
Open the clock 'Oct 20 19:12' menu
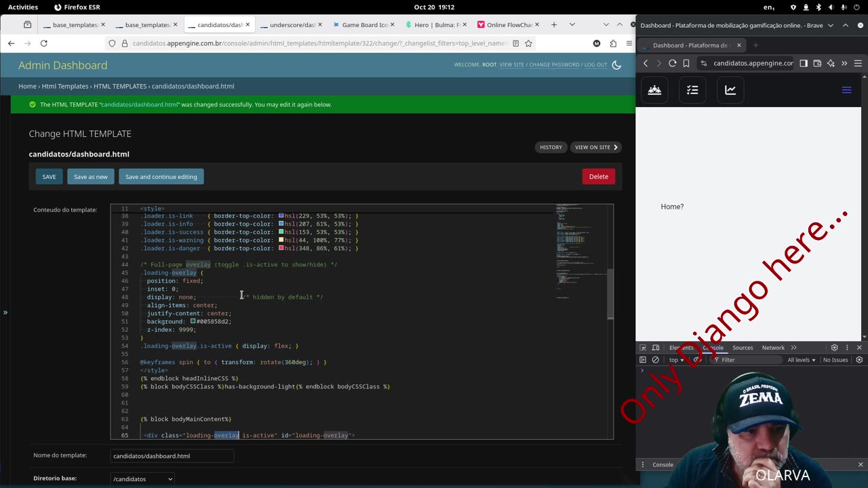434,7
